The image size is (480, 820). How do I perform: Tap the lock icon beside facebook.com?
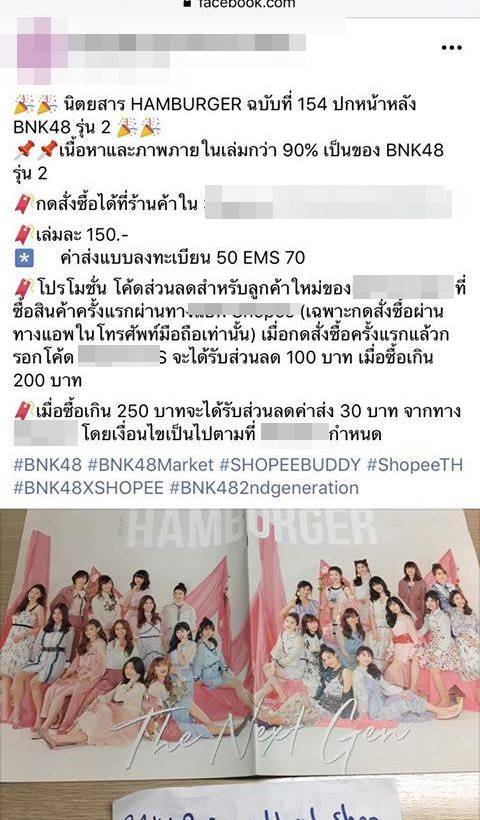(x=187, y=3)
